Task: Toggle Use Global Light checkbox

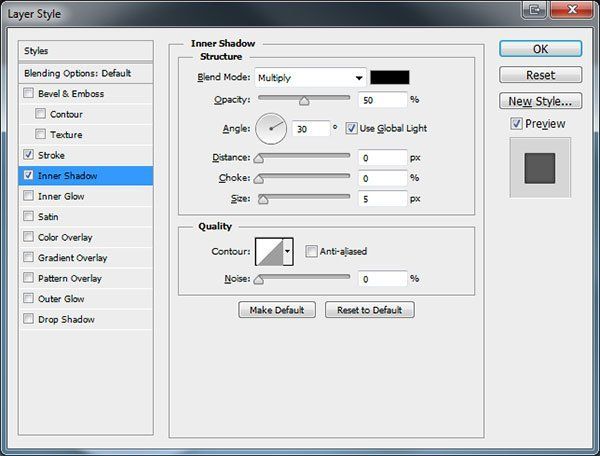Action: pos(351,128)
